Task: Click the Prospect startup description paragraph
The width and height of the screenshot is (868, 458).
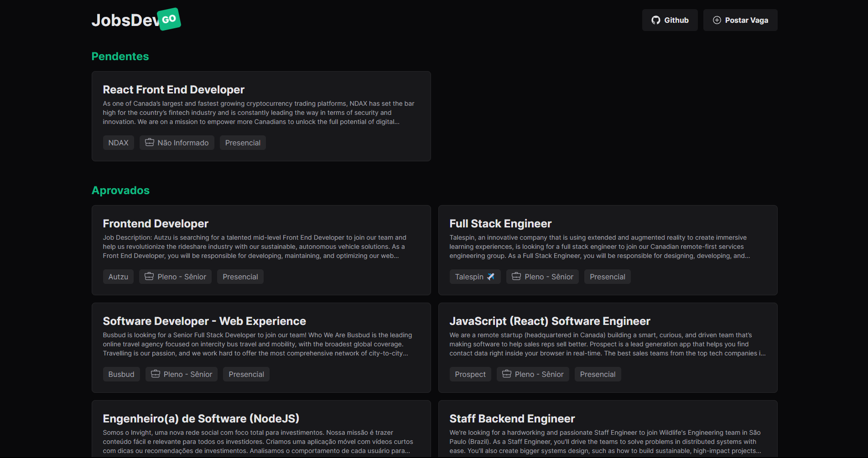Action: [x=608, y=344]
